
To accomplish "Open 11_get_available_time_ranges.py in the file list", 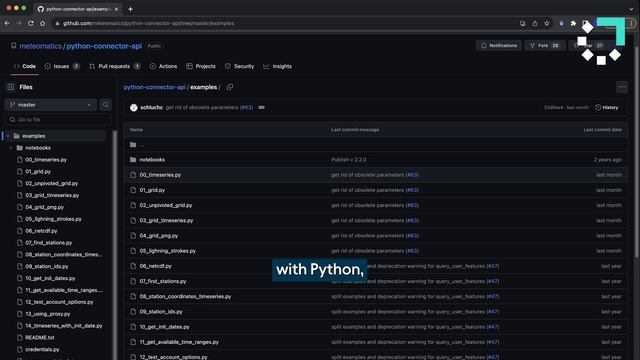I will coord(179,342).
